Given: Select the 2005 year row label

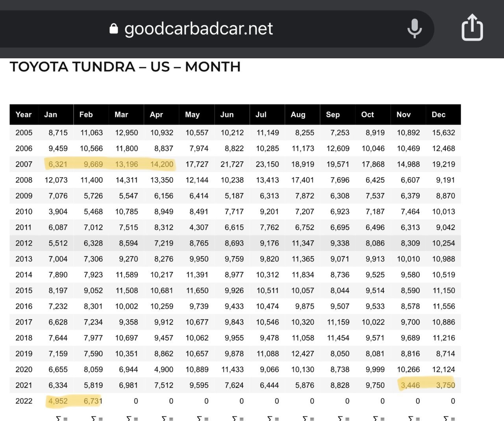Looking at the screenshot, I should coord(24,133).
